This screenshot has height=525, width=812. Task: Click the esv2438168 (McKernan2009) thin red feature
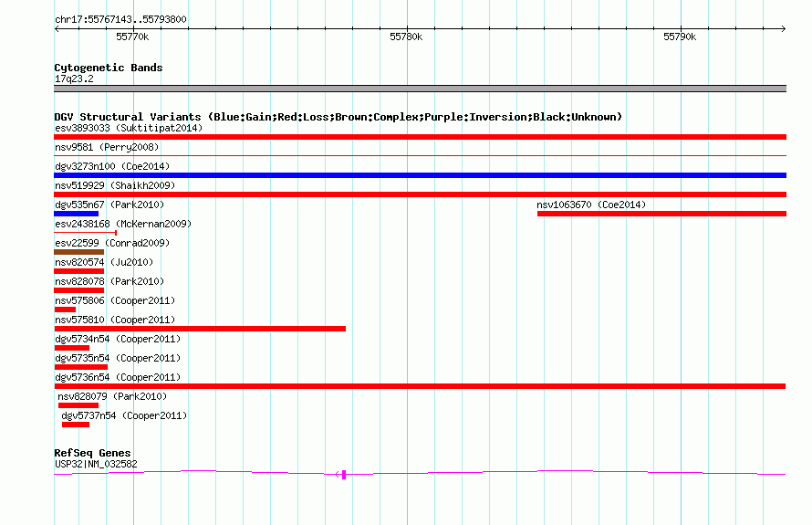click(86, 233)
